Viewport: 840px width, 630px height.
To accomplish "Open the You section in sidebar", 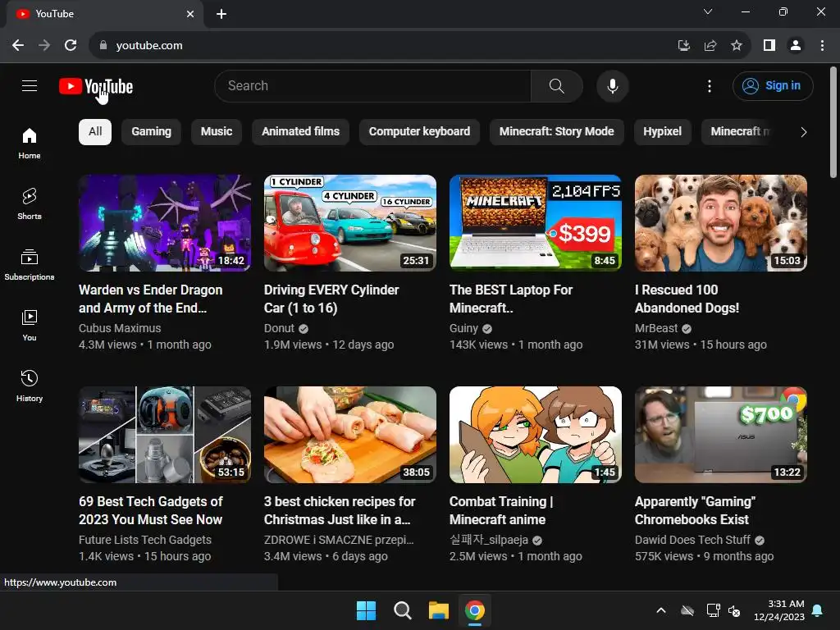I will (x=30, y=325).
